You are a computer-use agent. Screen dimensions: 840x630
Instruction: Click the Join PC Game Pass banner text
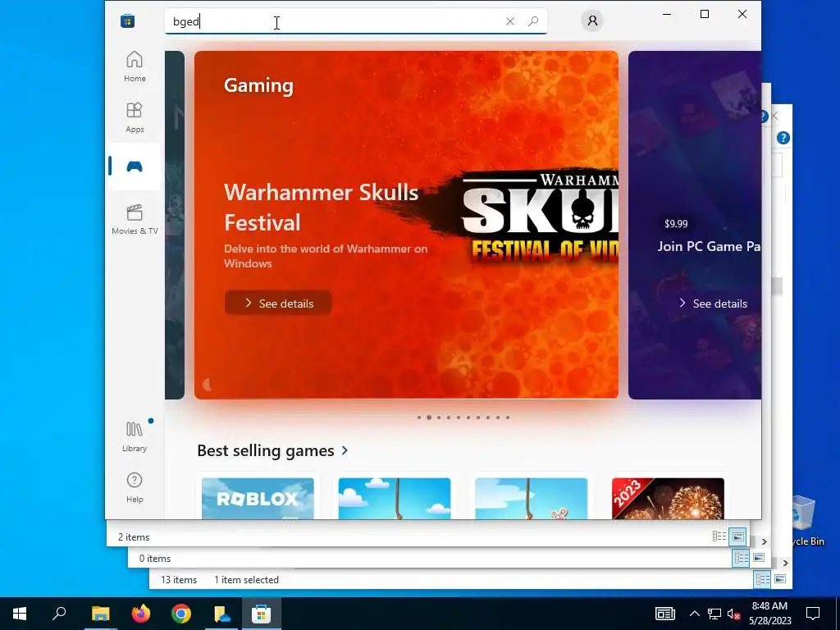709,246
